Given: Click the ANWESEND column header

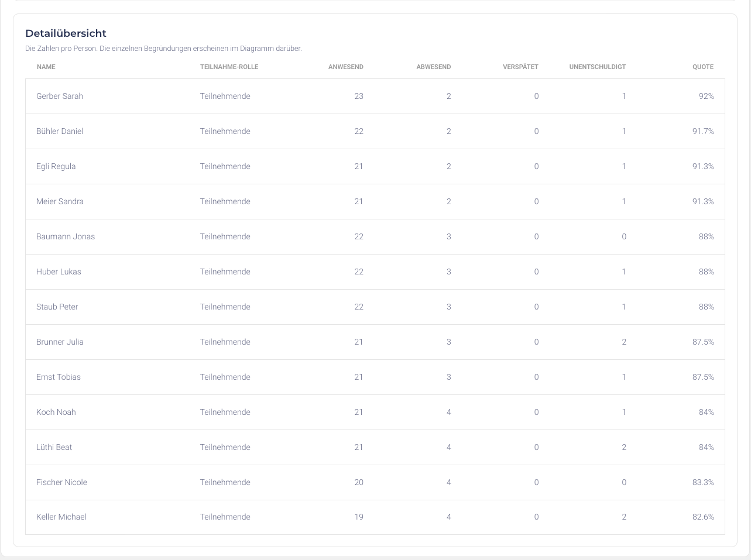Looking at the screenshot, I should point(345,67).
